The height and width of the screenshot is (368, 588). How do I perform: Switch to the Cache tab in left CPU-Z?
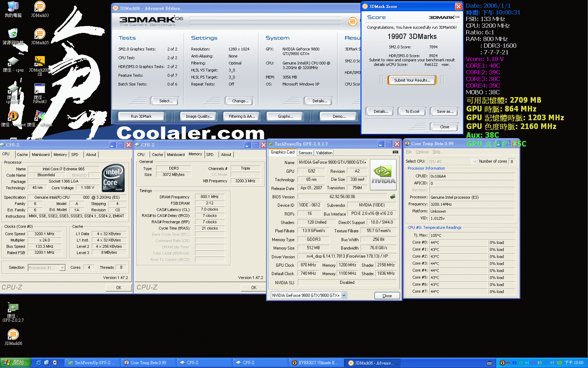tap(22, 155)
